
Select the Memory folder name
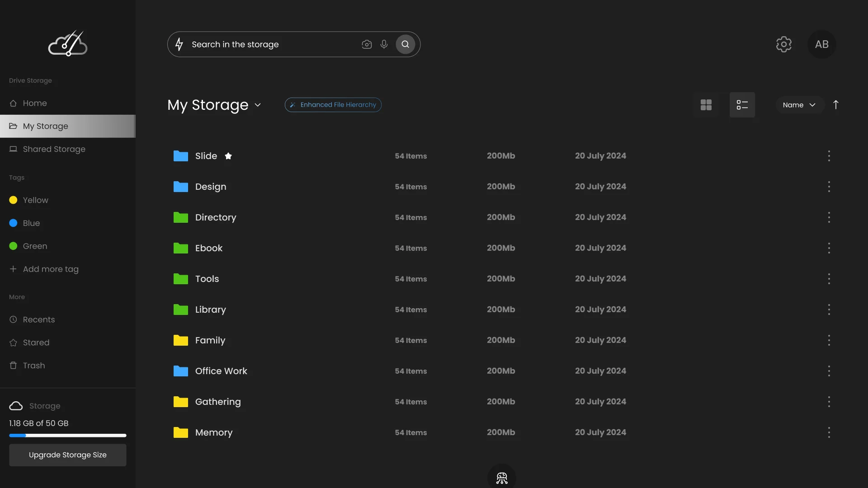[214, 432]
